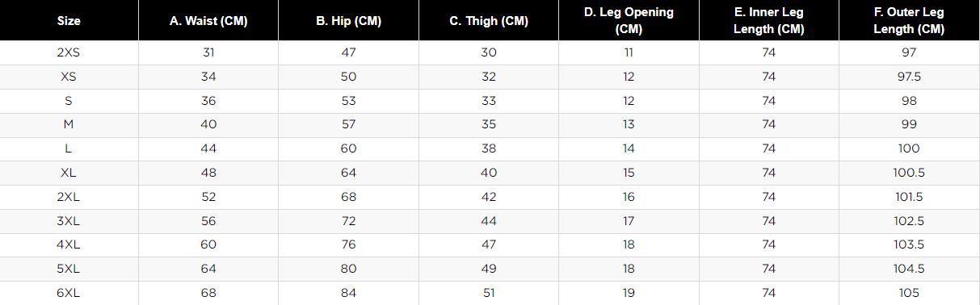Click thigh value 47 in 4XL row
980x305 pixels.
click(x=489, y=244)
